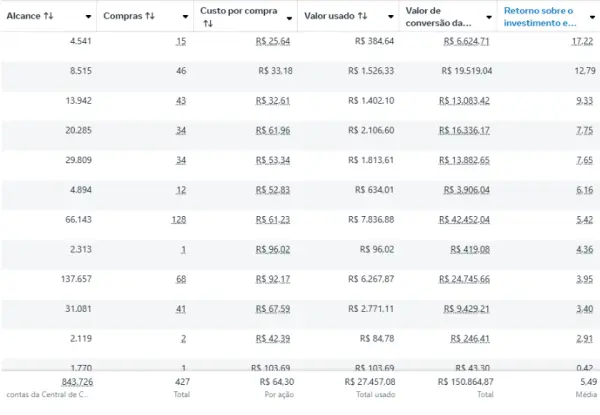This screenshot has height=415, width=600.
Task: Click cost per purchase R$ 61,96
Action: tap(273, 131)
